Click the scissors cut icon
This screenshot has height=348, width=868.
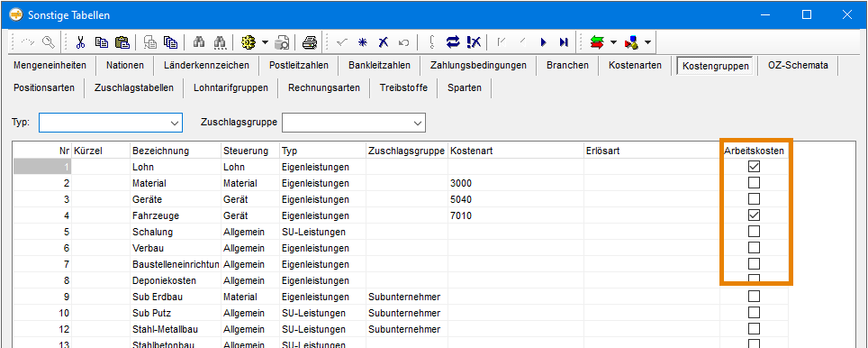point(81,42)
